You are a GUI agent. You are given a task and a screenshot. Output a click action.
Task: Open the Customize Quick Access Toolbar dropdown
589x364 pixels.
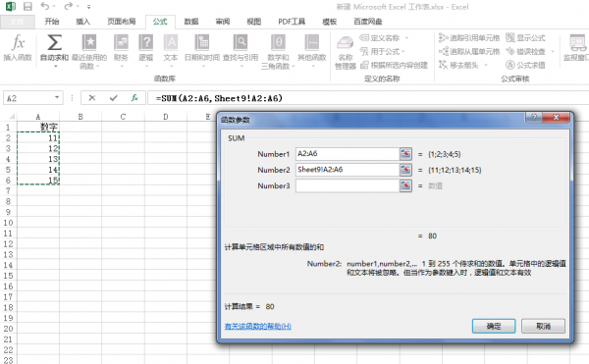[x=88, y=7]
